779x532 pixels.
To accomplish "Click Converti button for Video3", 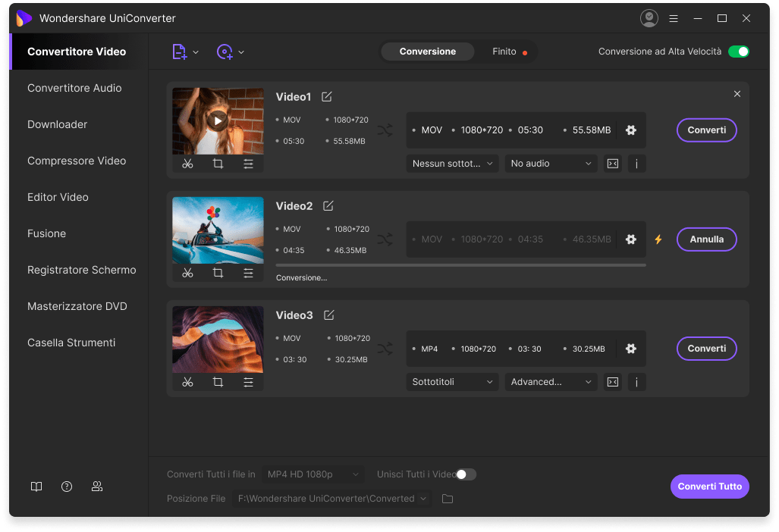I will point(706,349).
